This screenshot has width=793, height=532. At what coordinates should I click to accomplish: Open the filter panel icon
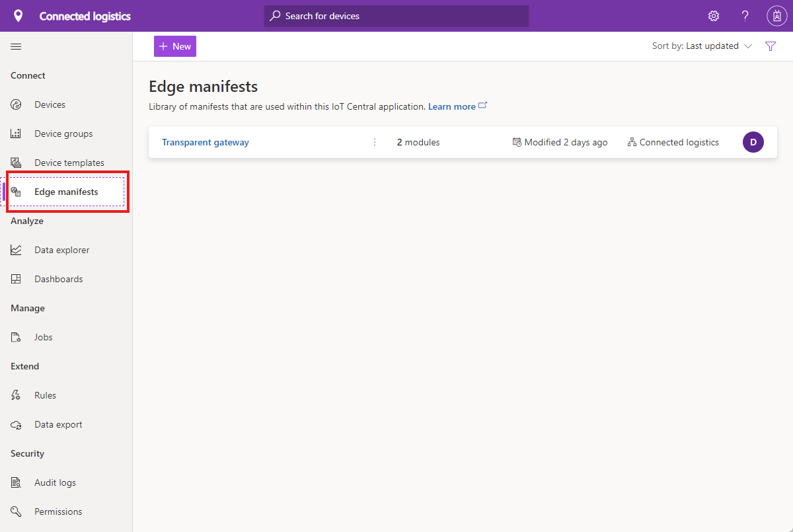pos(771,46)
